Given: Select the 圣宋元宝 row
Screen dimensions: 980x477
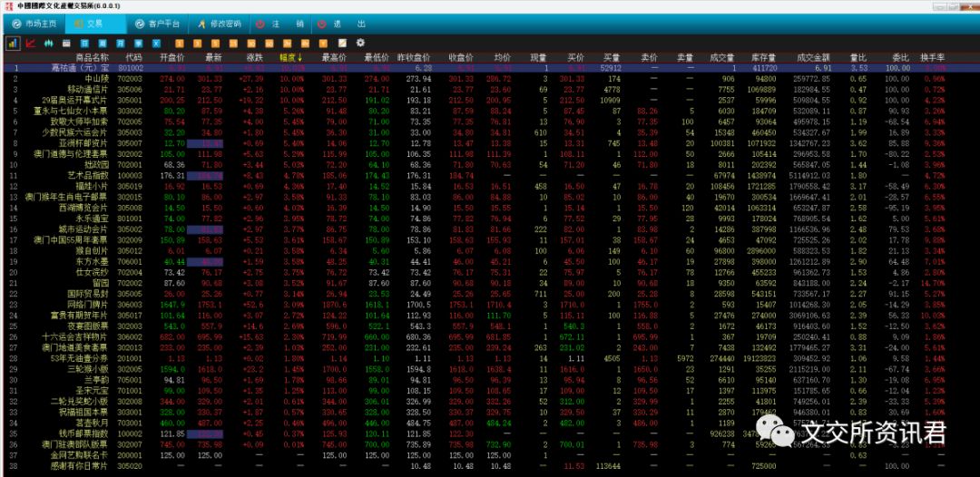Looking at the screenshot, I should pos(490,390).
